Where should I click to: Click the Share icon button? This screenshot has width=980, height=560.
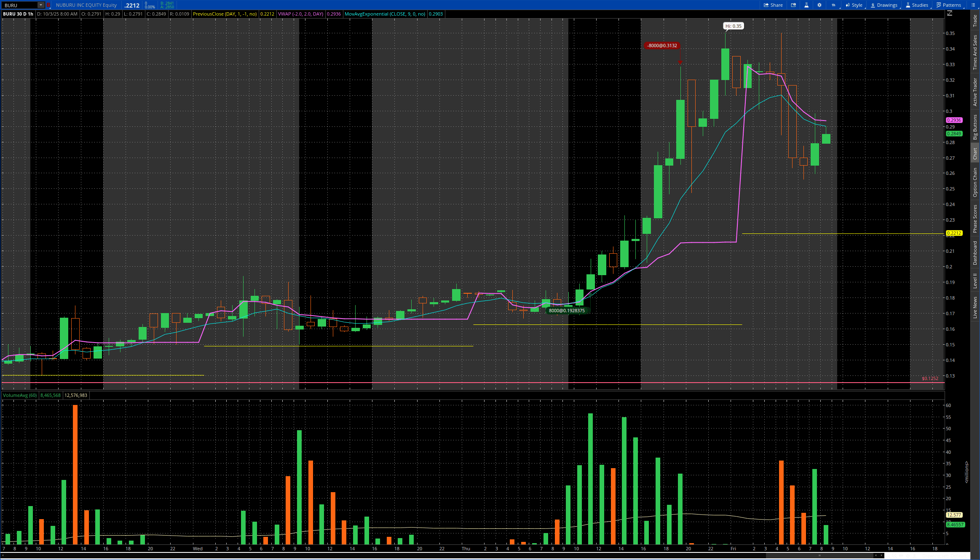click(773, 5)
